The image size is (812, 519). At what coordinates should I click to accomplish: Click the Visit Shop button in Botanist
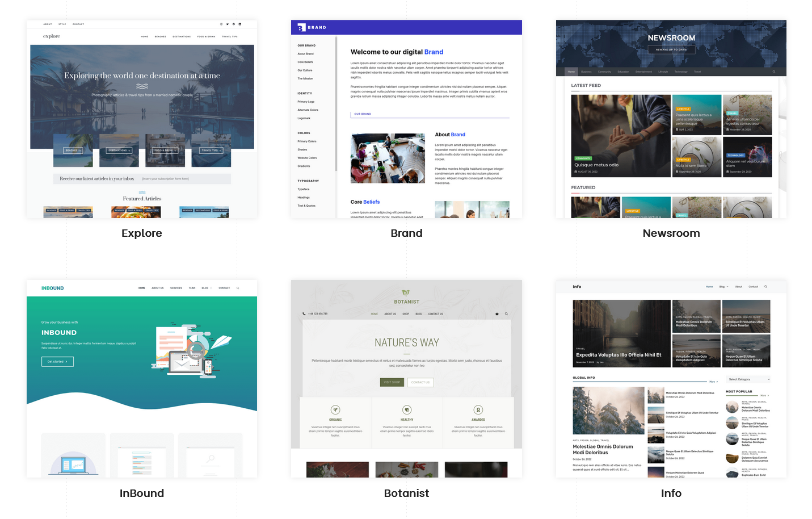point(392,382)
